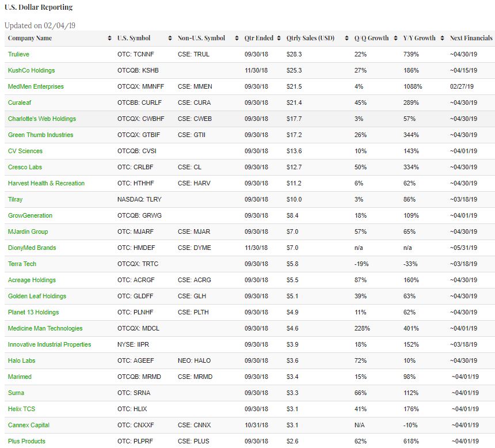The height and width of the screenshot is (448, 495).
Task: Click sort arrows for Qtrly Sales (USD) column
Action: click(x=346, y=39)
